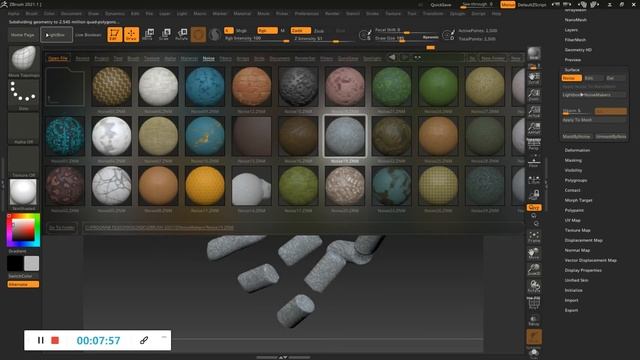Toggle the Edit mode button
Viewport: 640px width, 360px height.
pyautogui.click(x=115, y=35)
